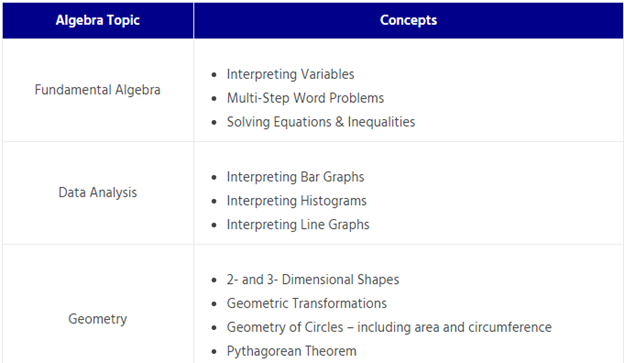Image resolution: width=624 pixels, height=363 pixels.
Task: Click Geometric Transformations item
Action: point(307,304)
